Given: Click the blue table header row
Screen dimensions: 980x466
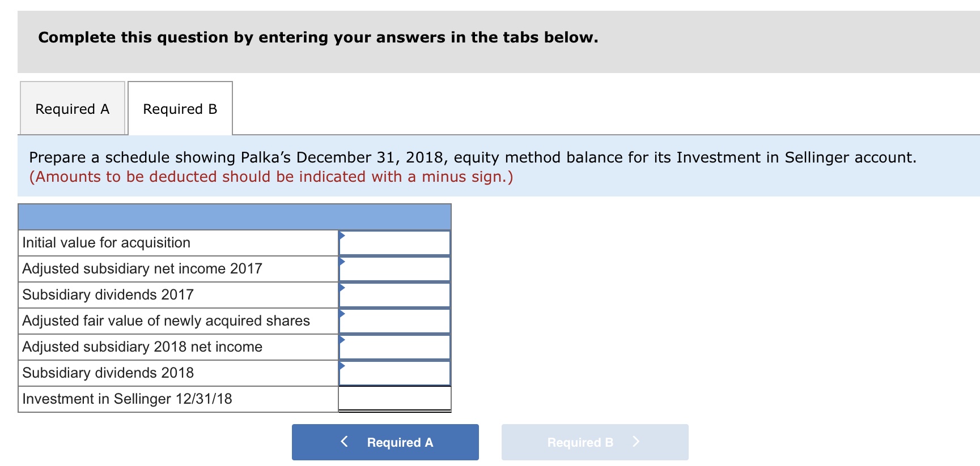Looking at the screenshot, I should (x=234, y=216).
